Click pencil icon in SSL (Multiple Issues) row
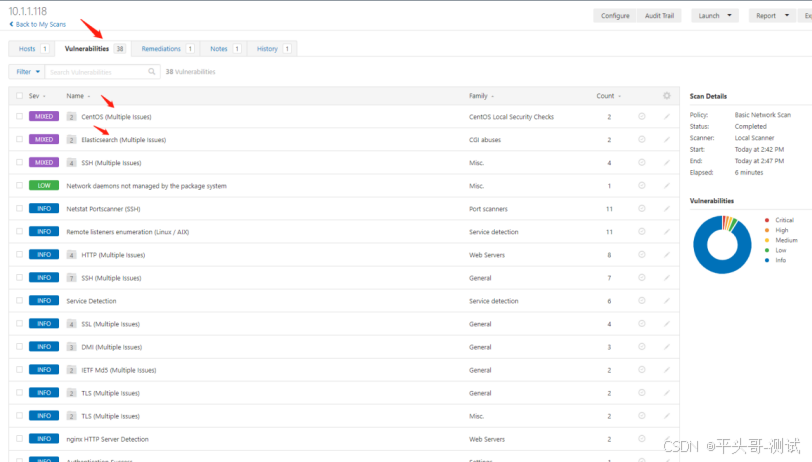812x462 pixels. point(667,324)
